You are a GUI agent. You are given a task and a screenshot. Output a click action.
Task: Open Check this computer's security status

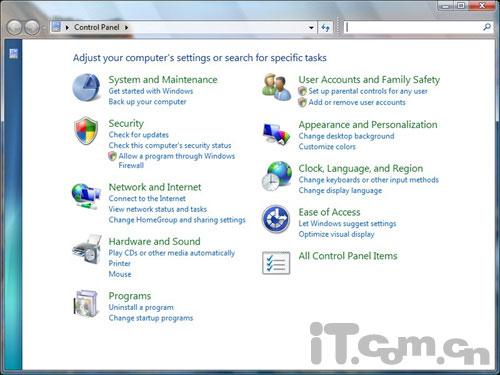[170, 145]
